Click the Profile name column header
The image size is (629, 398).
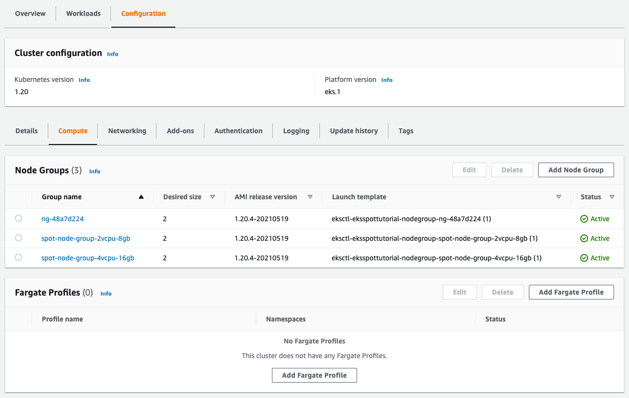tap(63, 319)
